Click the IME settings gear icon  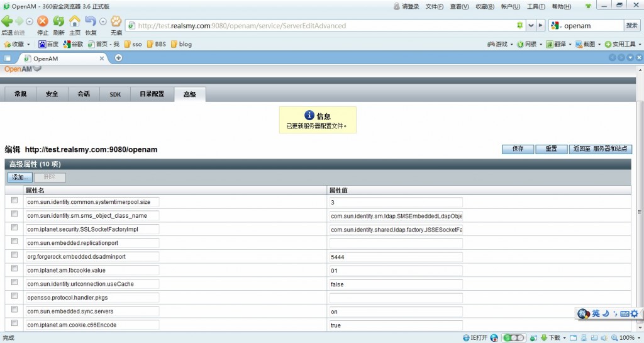click(635, 314)
